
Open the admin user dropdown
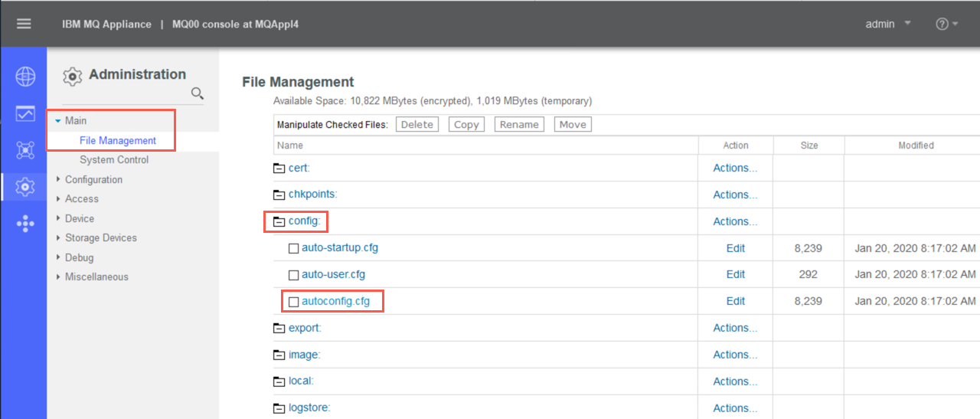click(x=888, y=24)
